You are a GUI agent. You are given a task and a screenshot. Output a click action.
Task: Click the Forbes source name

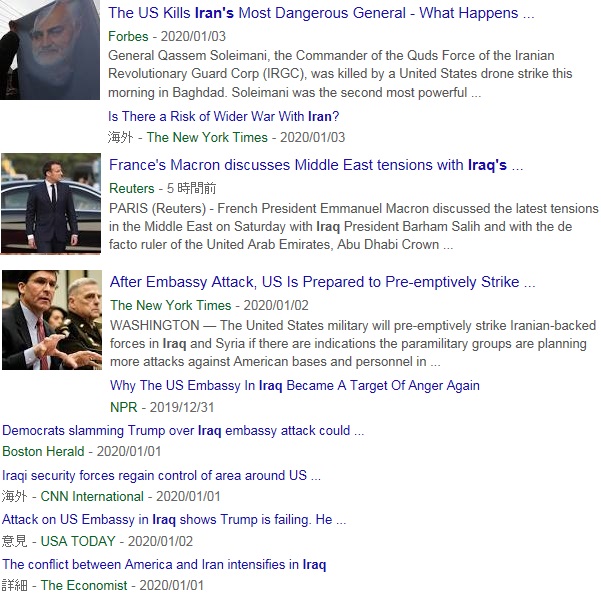[128, 36]
